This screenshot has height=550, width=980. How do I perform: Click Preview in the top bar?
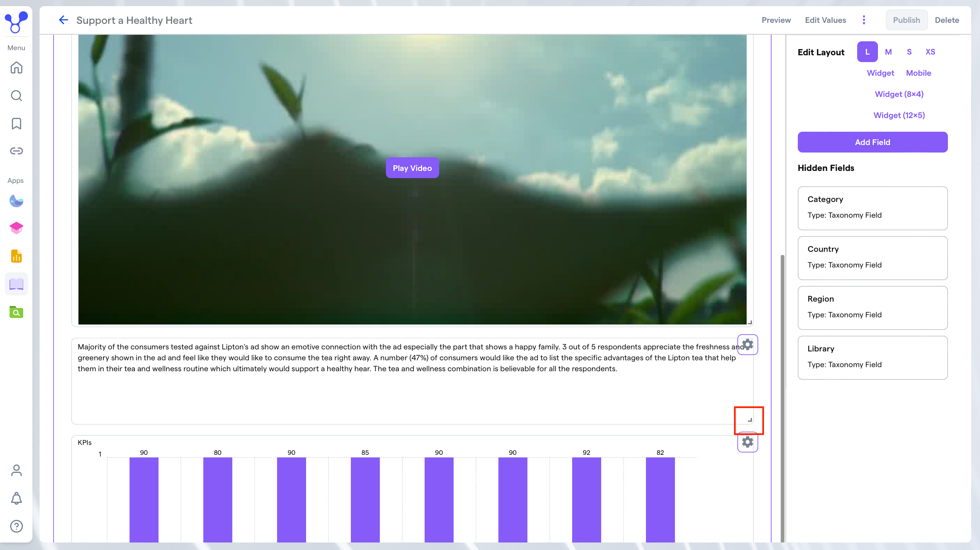tap(776, 20)
